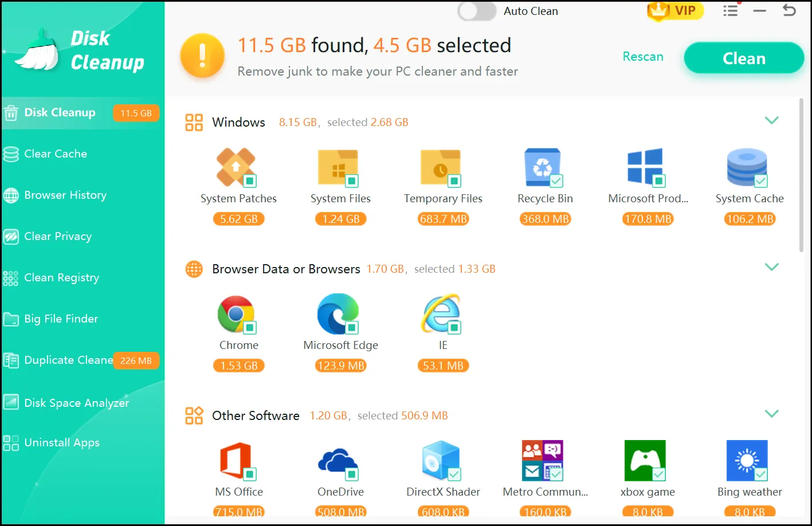Click the Metro Commun... icon

[543, 461]
